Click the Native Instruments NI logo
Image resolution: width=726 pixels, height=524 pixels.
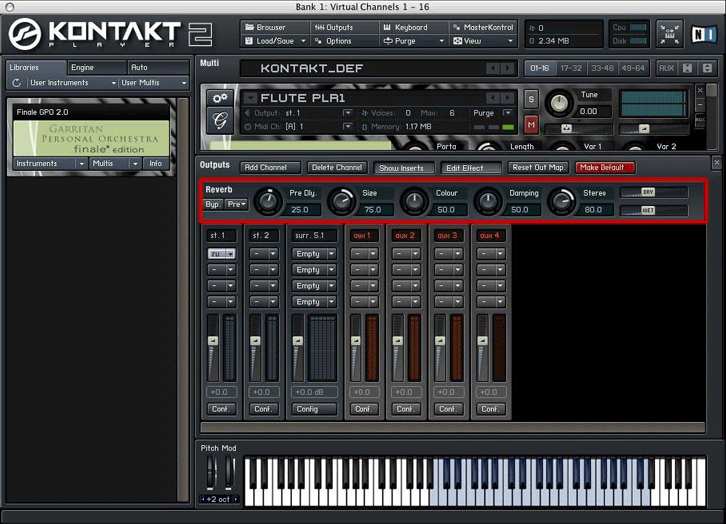point(701,35)
